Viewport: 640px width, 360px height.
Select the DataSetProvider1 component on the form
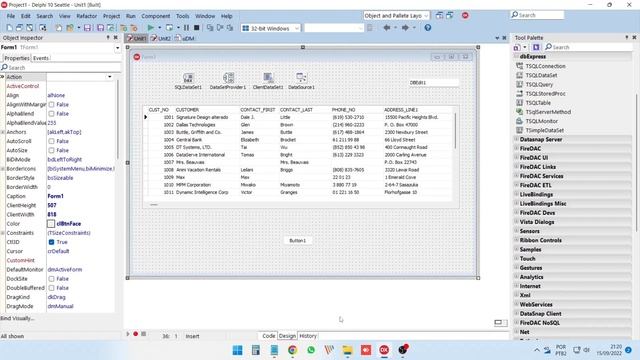[228, 81]
